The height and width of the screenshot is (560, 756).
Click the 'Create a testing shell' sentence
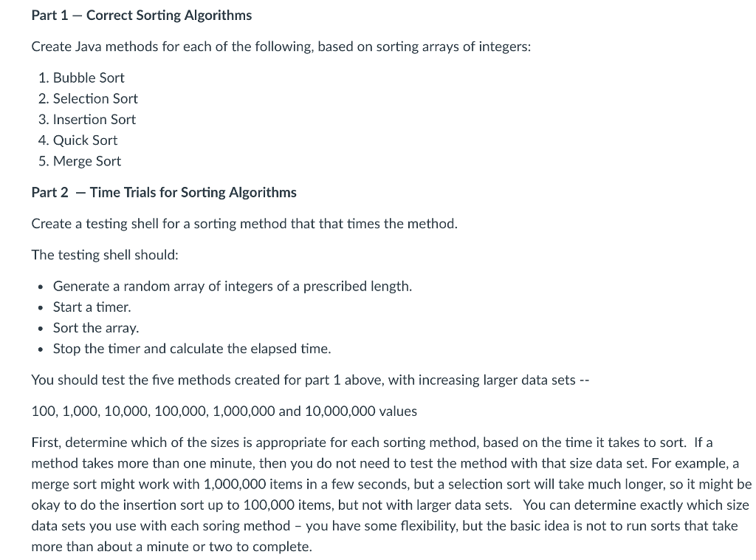[244, 223]
